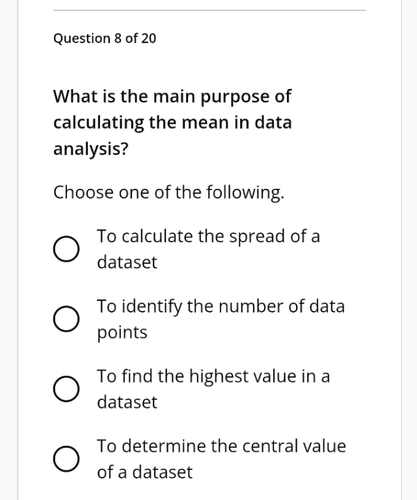Click the word "analysis?" in the question heading
417x500 pixels.
click(x=91, y=149)
